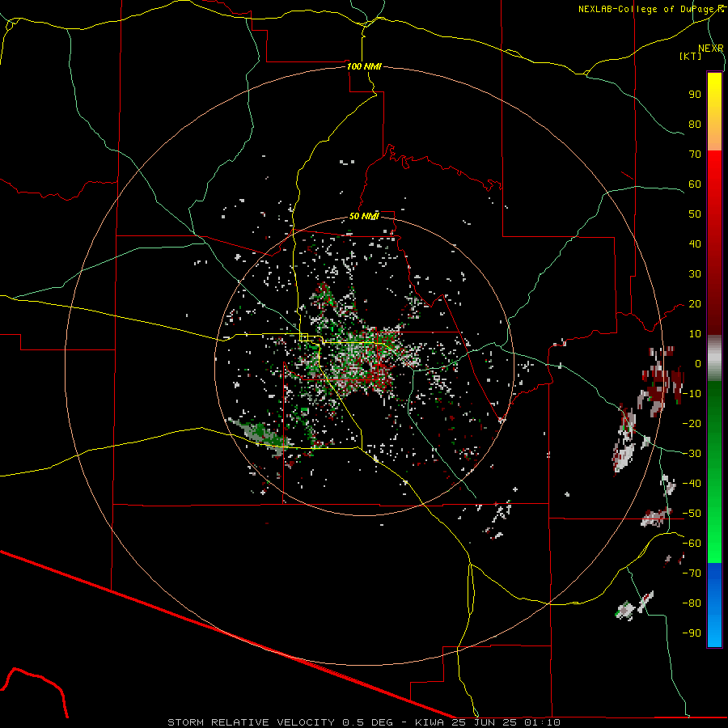Select the -50 knot scale value
Viewport: 728px width, 728px height.
pyautogui.click(x=692, y=514)
